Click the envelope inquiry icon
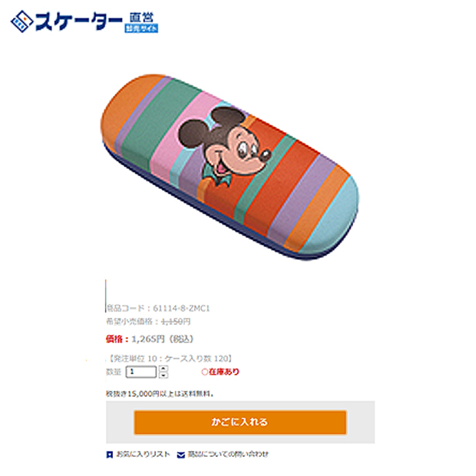Viewport: 476px width, 476px height. 181,455
